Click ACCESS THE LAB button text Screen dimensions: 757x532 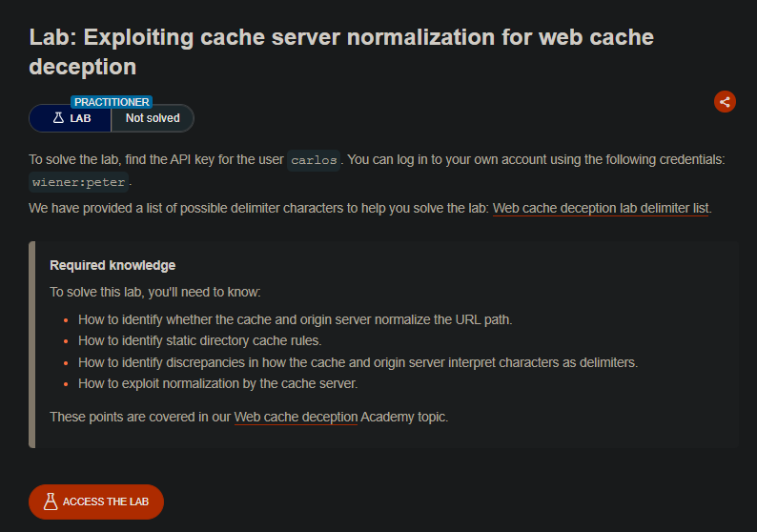click(105, 501)
